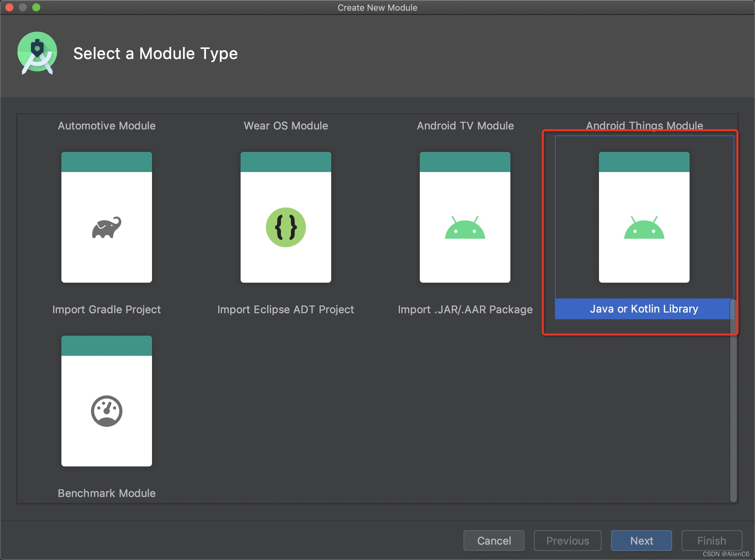The height and width of the screenshot is (560, 755).
Task: Click the Android Things Module label
Action: [x=644, y=125]
